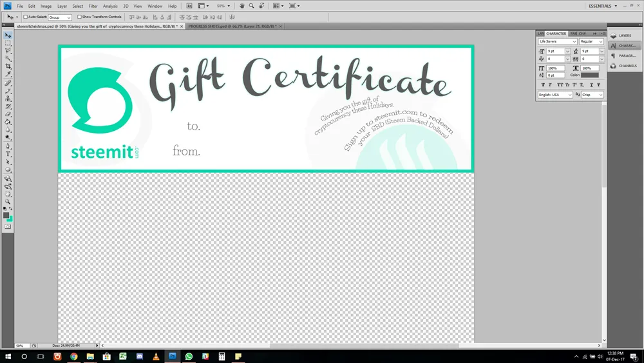The height and width of the screenshot is (363, 644).
Task: Select the Polygonal Lasso tool
Action: (x=8, y=51)
